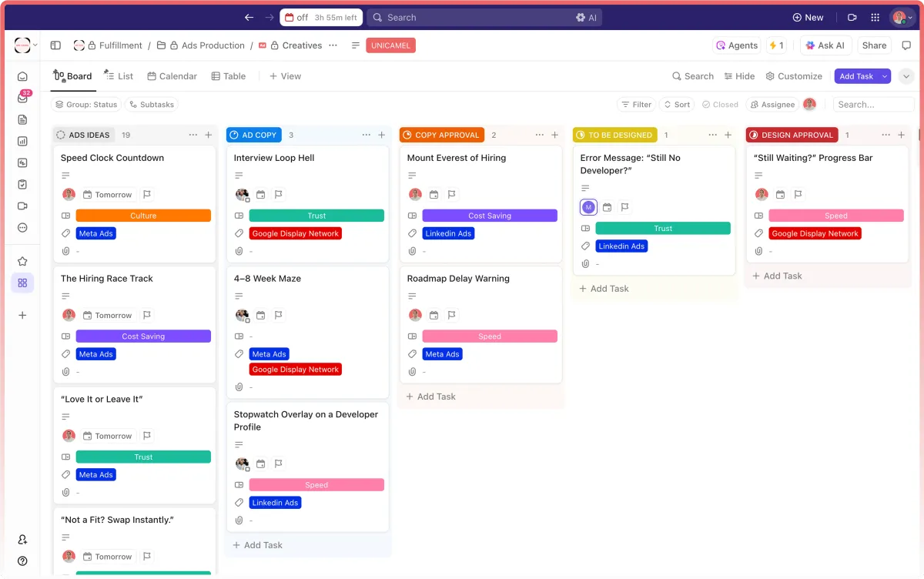Expand the circular chevron beside Add Task
The width and height of the screenshot is (924, 579).
(x=906, y=76)
